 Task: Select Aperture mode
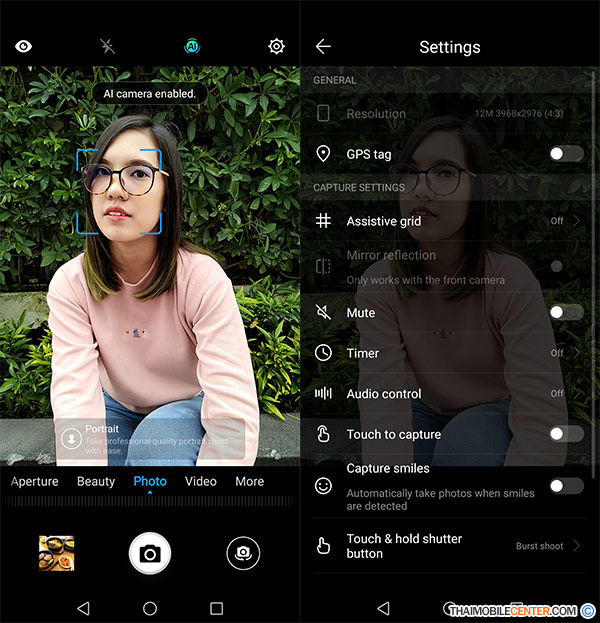[35, 481]
